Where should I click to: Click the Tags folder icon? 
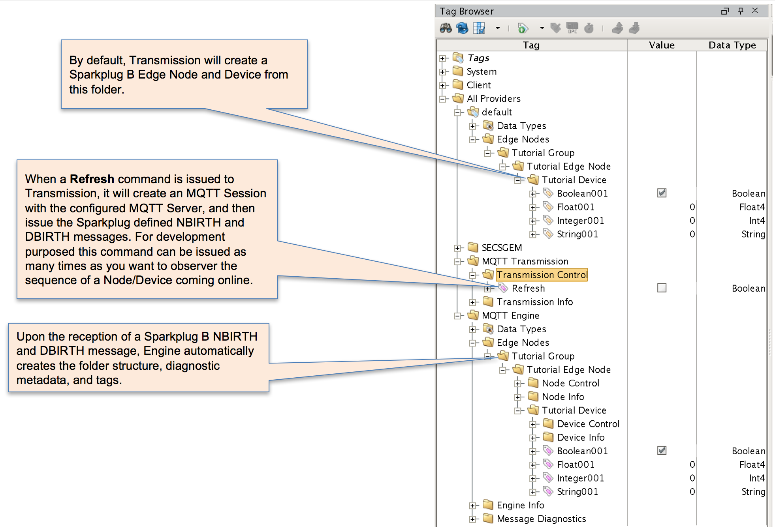coord(458,58)
